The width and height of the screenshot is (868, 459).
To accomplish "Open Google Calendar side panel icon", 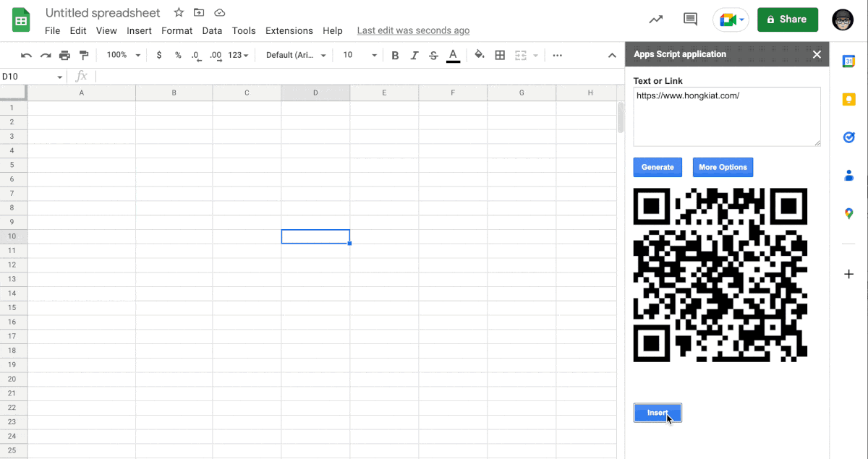I will [x=849, y=61].
